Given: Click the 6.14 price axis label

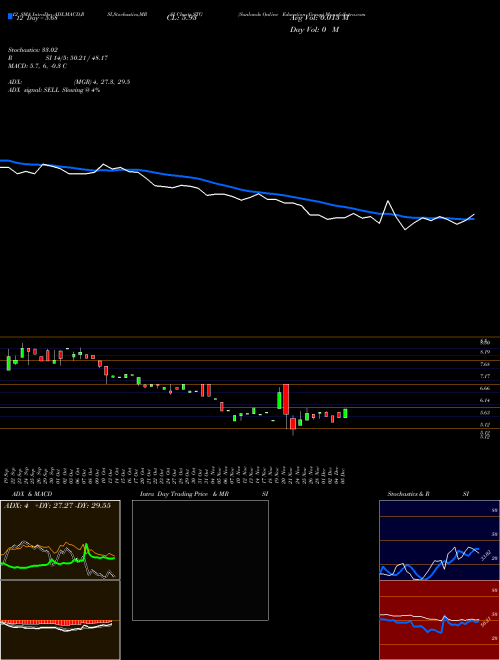Looking at the screenshot, I should [x=485, y=400].
